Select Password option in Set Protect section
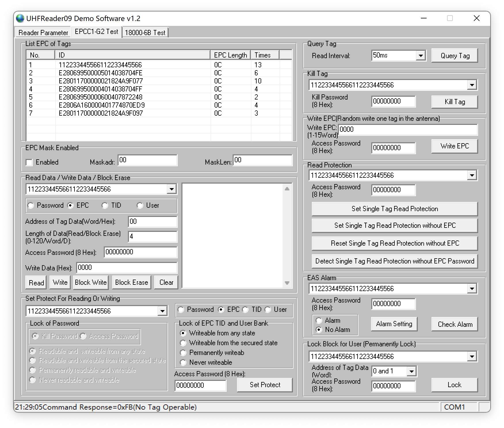The width and height of the screenshot is (504, 428). 181,310
